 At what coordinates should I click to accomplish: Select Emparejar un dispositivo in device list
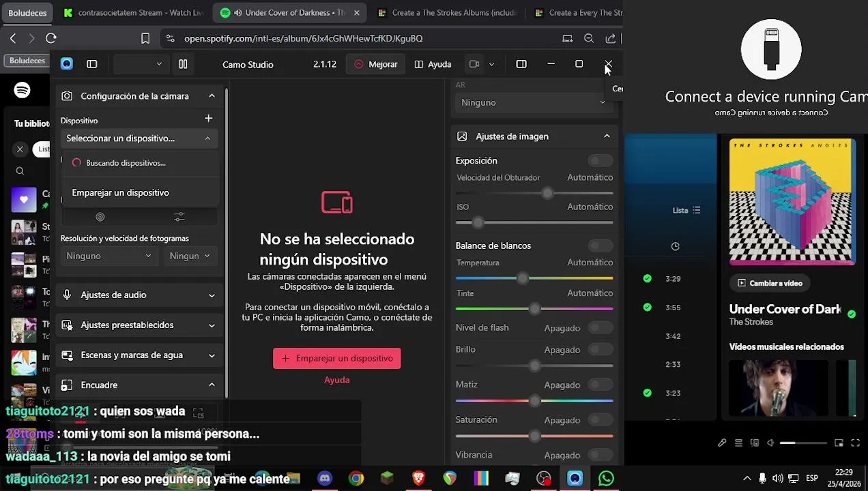(140, 193)
